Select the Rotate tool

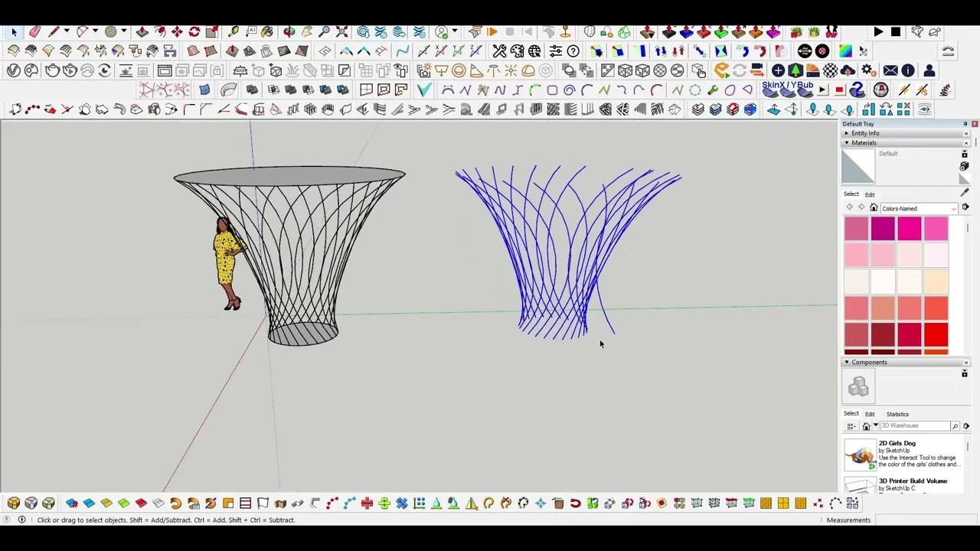coord(194,31)
